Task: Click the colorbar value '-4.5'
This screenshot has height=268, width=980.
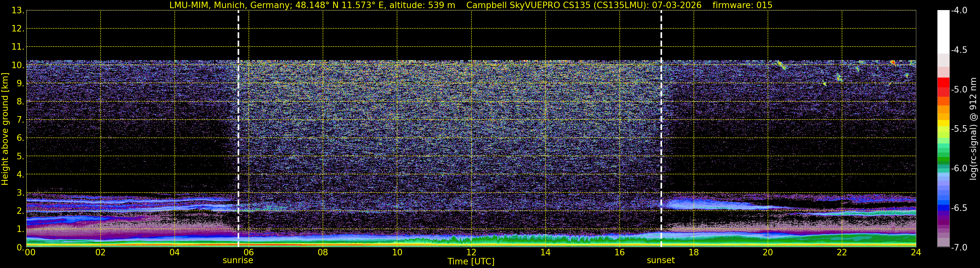Action: (x=959, y=50)
